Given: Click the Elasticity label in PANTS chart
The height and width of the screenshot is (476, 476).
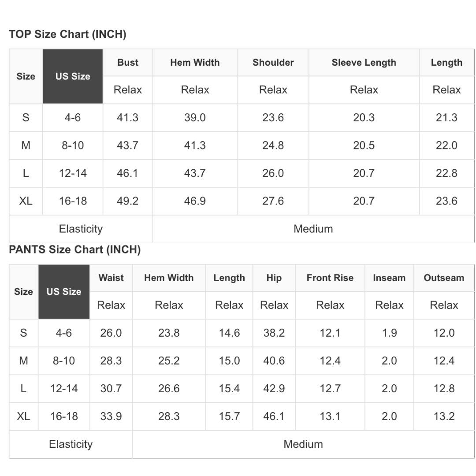Looking at the screenshot, I should 71,444.
